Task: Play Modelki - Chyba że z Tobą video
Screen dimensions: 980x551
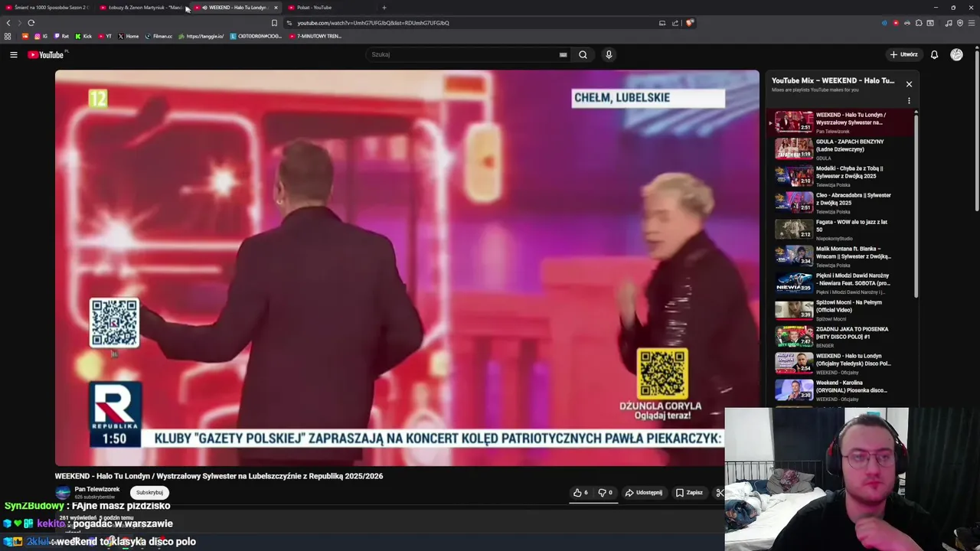Action: [x=841, y=175]
